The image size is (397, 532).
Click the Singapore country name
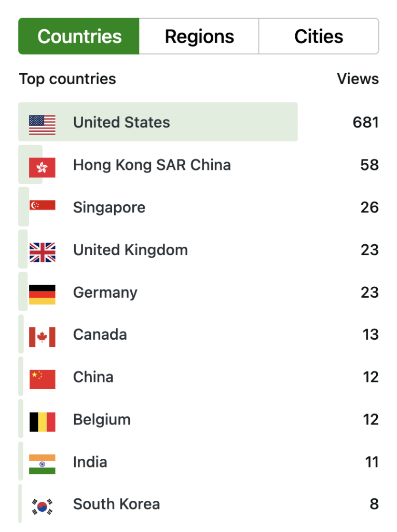109,208
